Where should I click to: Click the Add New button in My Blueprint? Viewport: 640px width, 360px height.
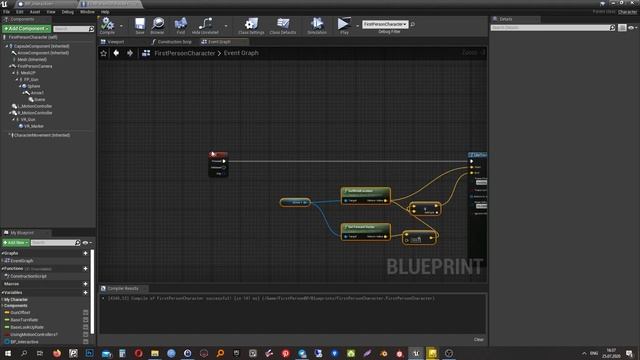click(16, 243)
